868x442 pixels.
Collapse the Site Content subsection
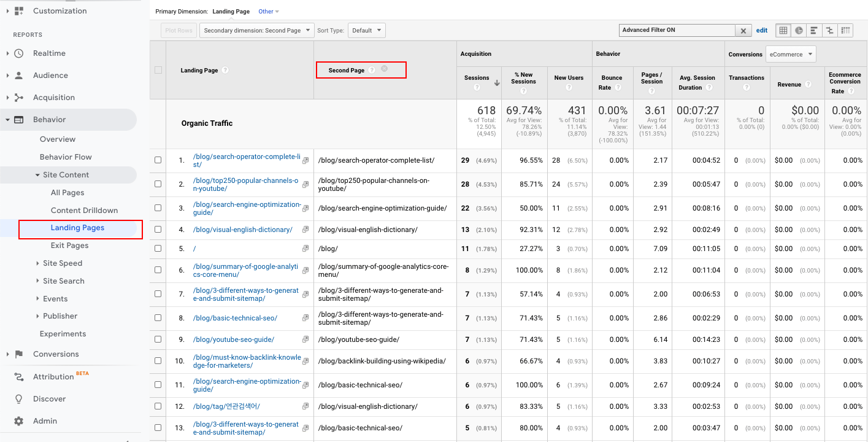point(37,175)
